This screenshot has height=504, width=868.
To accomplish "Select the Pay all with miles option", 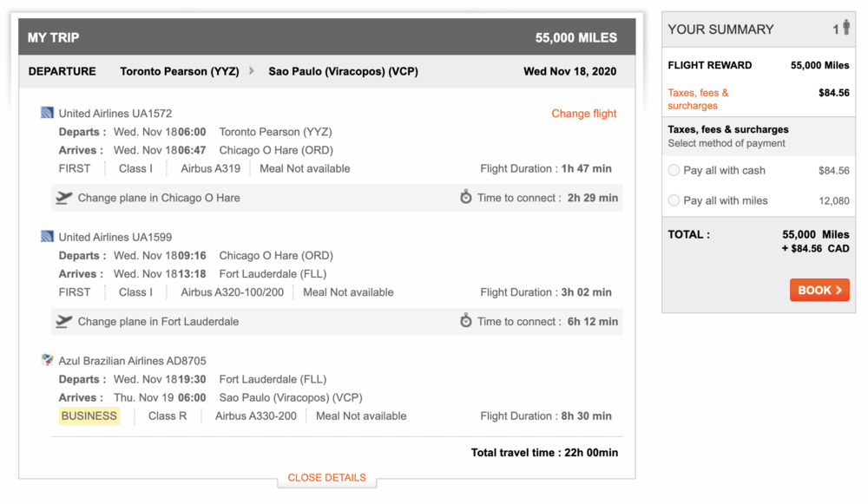I will coord(674,200).
